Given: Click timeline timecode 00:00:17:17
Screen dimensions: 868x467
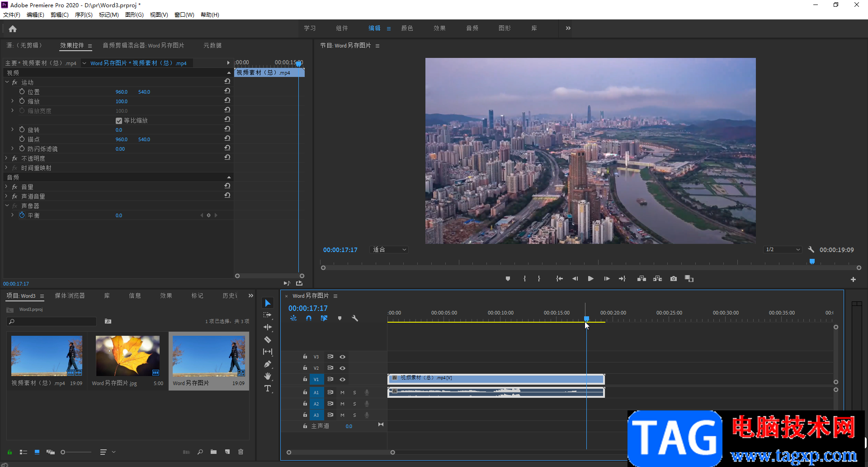Looking at the screenshot, I should pos(308,308).
